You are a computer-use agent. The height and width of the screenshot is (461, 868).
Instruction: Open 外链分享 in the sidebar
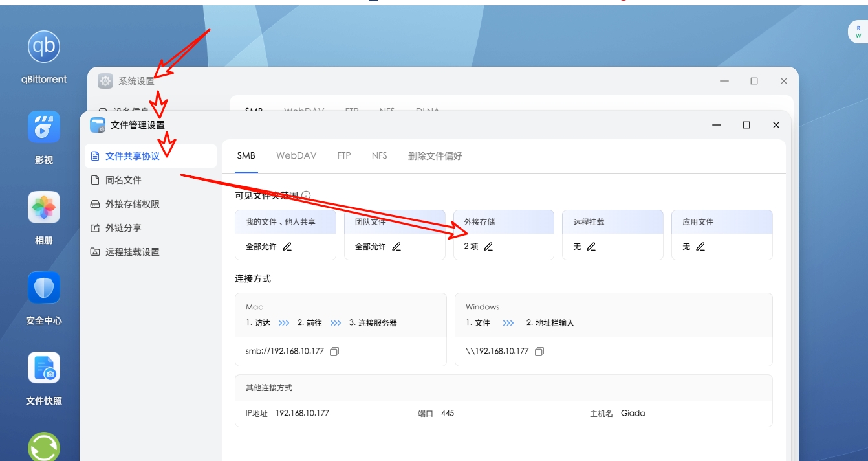tap(151, 228)
